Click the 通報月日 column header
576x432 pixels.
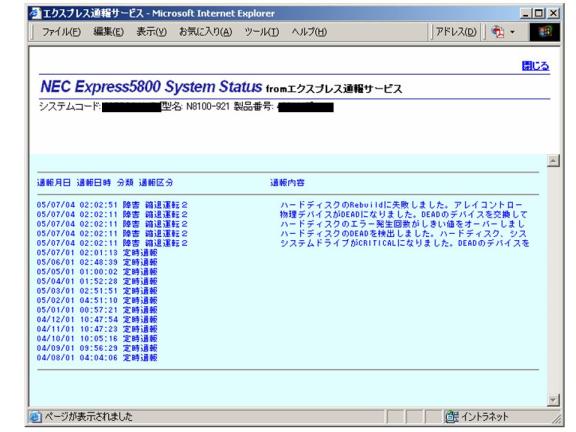(x=54, y=183)
